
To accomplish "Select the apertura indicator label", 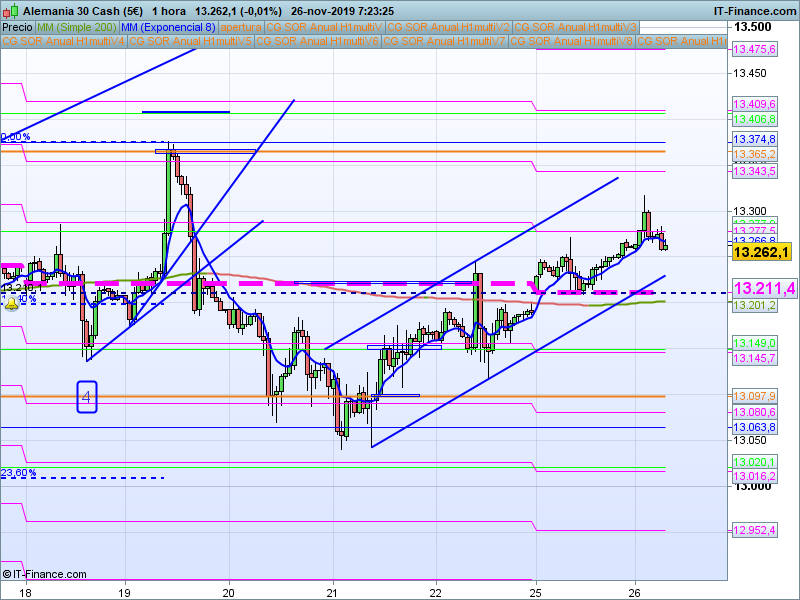I will tap(241, 27).
